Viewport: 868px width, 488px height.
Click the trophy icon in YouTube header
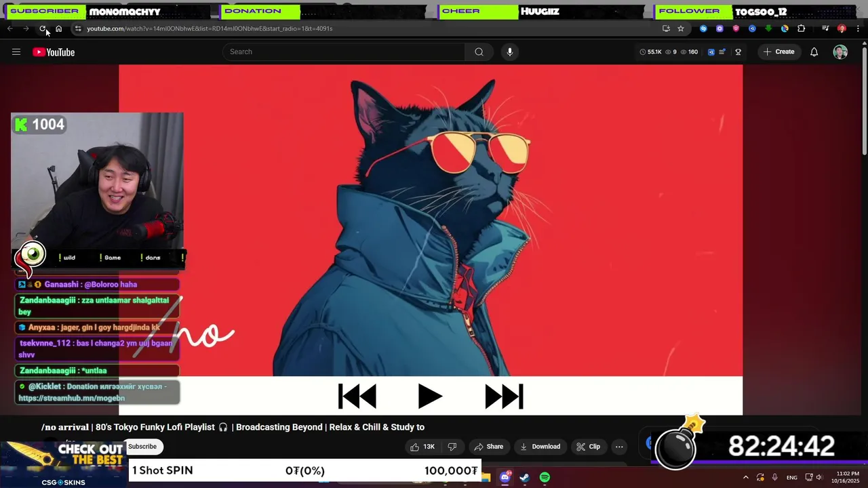pos(738,52)
